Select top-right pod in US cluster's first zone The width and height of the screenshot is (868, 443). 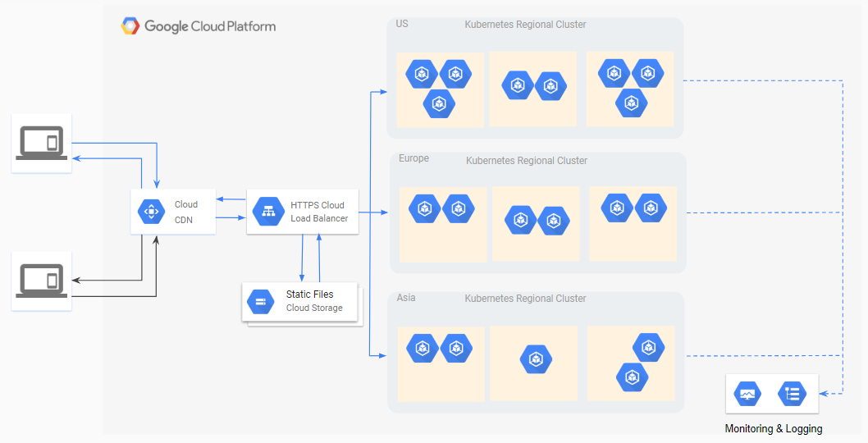(455, 74)
